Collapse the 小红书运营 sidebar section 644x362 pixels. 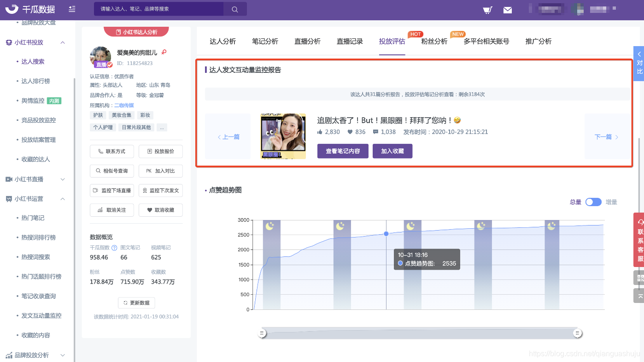(x=63, y=199)
